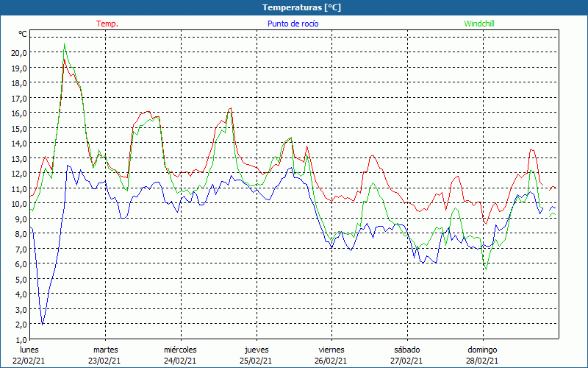Click the 13,0 value on the y-axis
Image resolution: width=588 pixels, height=368 pixels.
(19, 158)
